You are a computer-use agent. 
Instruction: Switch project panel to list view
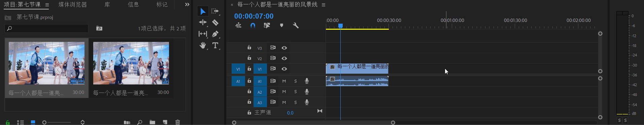click(21, 122)
